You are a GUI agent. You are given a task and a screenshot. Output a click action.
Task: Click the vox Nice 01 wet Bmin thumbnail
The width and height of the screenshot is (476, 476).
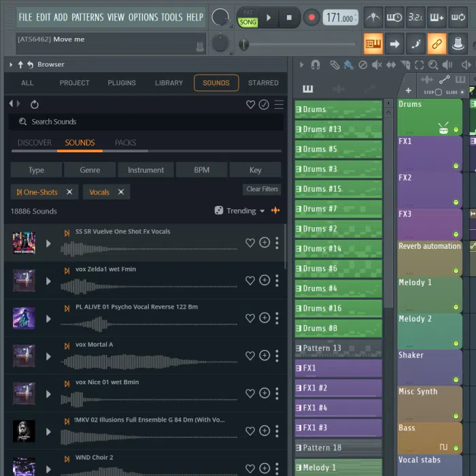pyautogui.click(x=24, y=394)
